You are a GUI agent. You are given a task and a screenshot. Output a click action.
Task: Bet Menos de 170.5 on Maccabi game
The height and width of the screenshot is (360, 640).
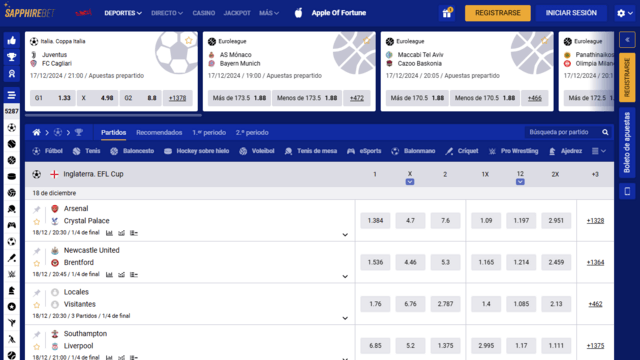coord(484,98)
